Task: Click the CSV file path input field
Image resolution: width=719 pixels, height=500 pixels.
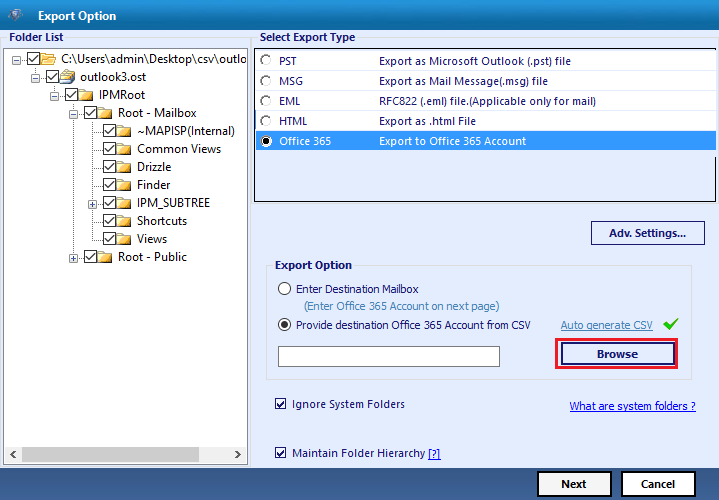Action: click(x=389, y=356)
